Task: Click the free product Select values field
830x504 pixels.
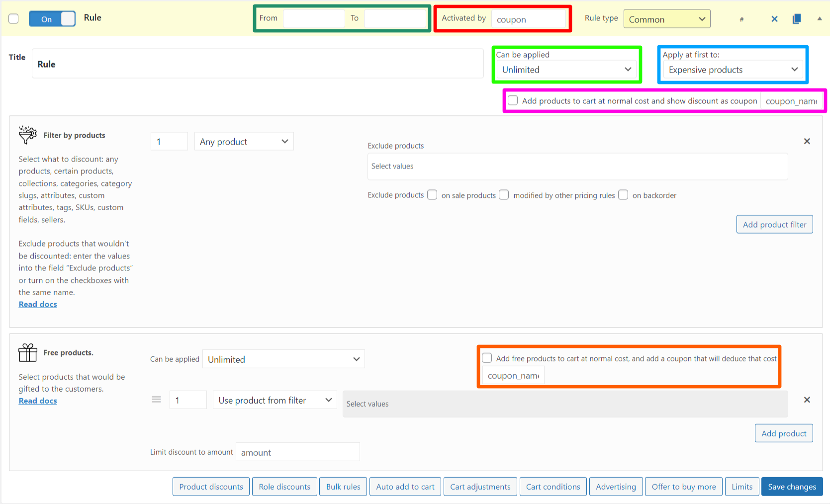Action: click(565, 404)
